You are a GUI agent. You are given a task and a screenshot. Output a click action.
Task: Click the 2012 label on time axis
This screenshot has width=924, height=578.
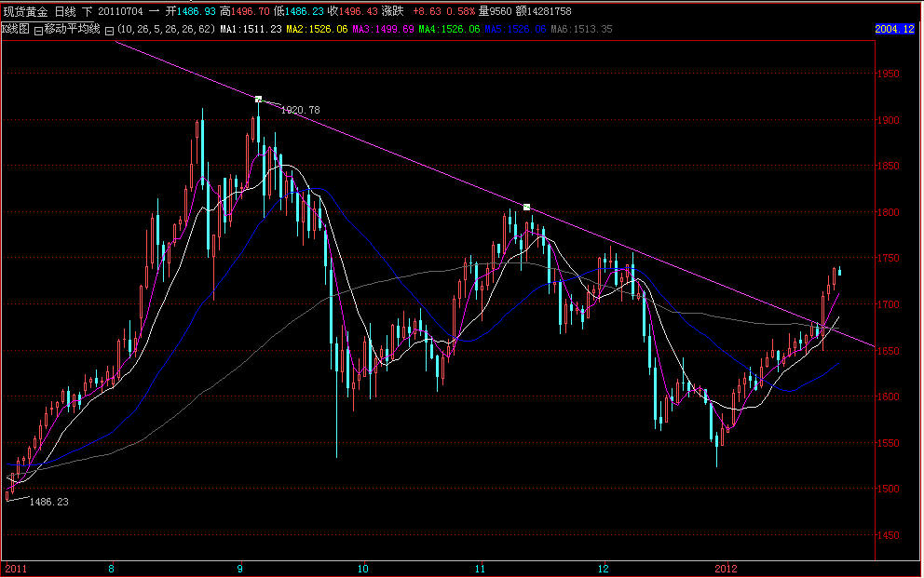point(726,569)
